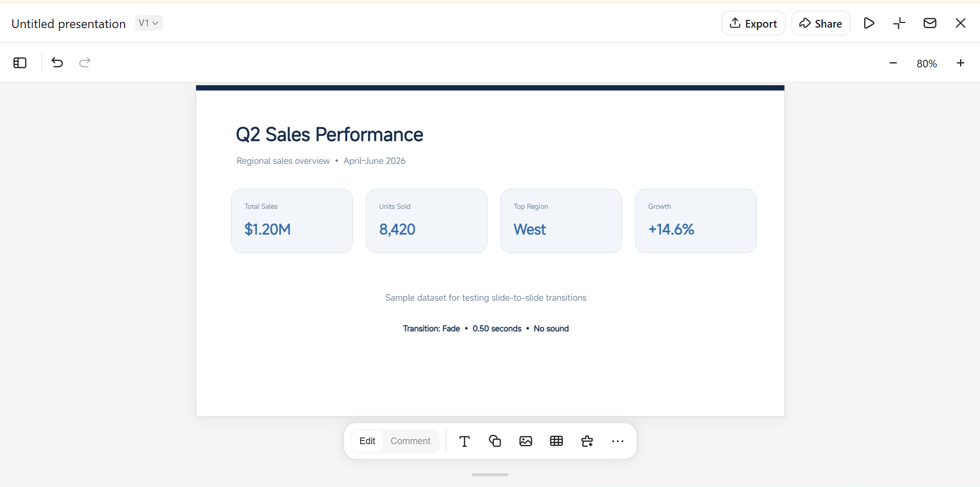Select the Top Region label
Image resolution: width=980 pixels, height=487 pixels.
(x=531, y=206)
